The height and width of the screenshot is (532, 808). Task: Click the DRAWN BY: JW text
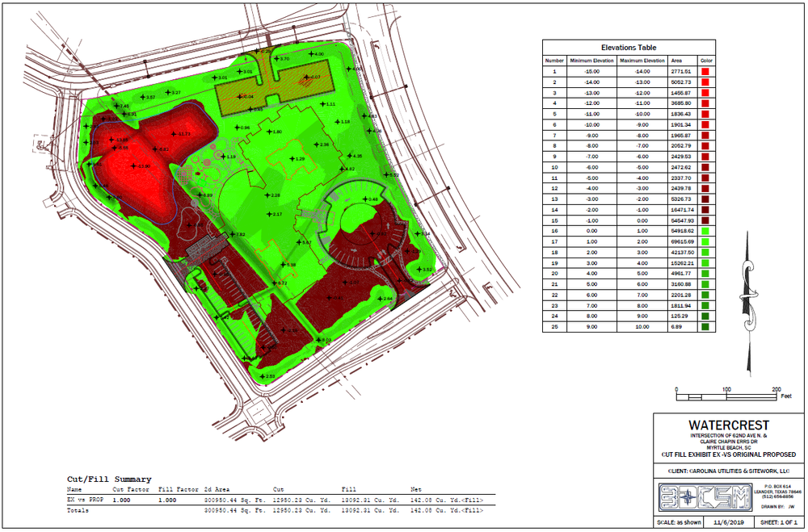point(777,507)
